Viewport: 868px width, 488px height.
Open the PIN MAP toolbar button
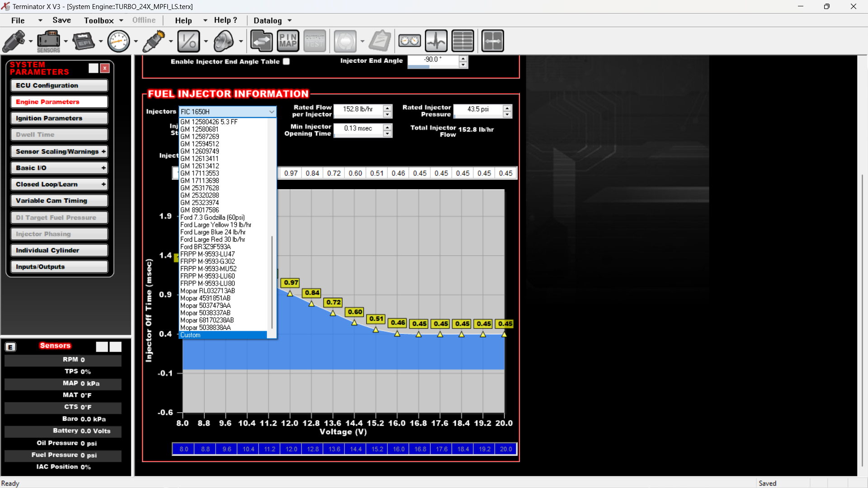point(288,41)
